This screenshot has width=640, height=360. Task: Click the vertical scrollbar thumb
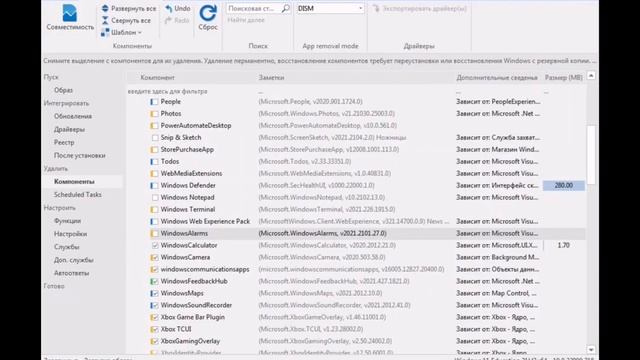591,155
